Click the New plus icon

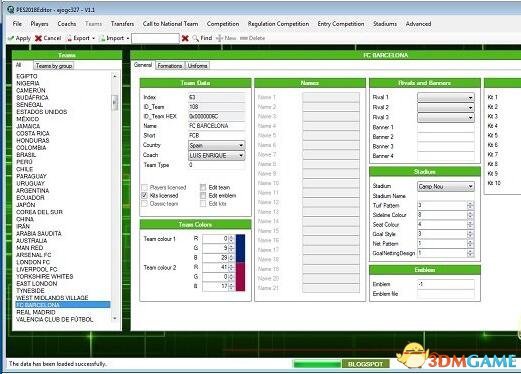pyautogui.click(x=219, y=38)
